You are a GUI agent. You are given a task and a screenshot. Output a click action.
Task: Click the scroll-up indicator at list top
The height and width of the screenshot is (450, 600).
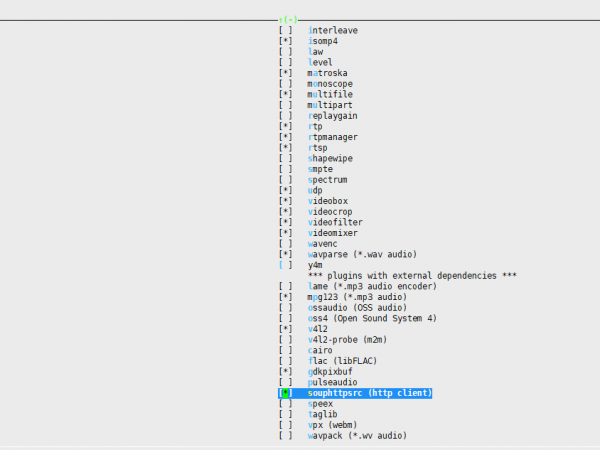[x=289, y=20]
